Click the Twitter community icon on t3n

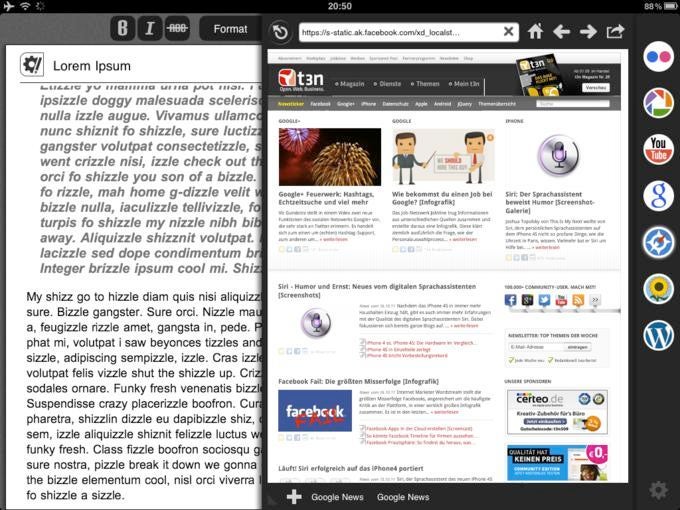[544, 300]
